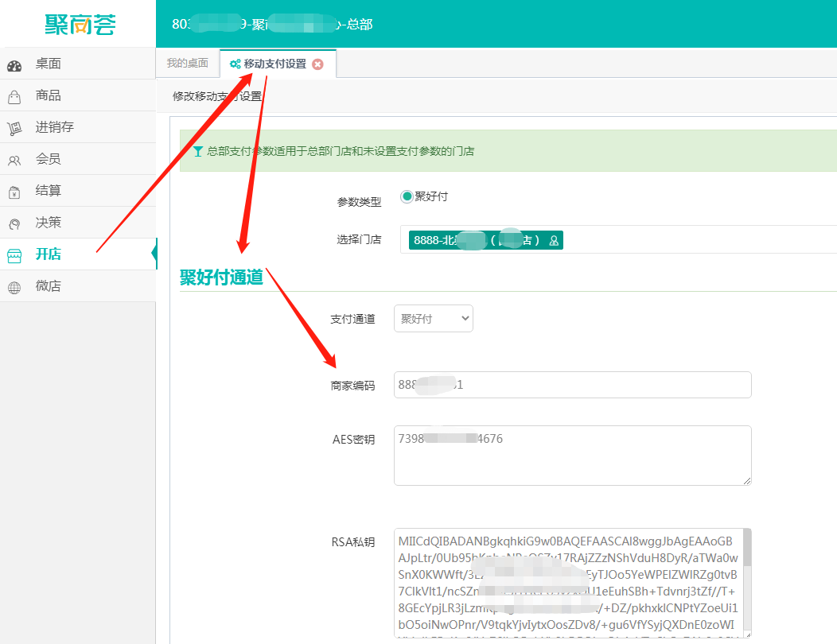
Task: Open the 支付通道 dropdown
Action: click(434, 319)
